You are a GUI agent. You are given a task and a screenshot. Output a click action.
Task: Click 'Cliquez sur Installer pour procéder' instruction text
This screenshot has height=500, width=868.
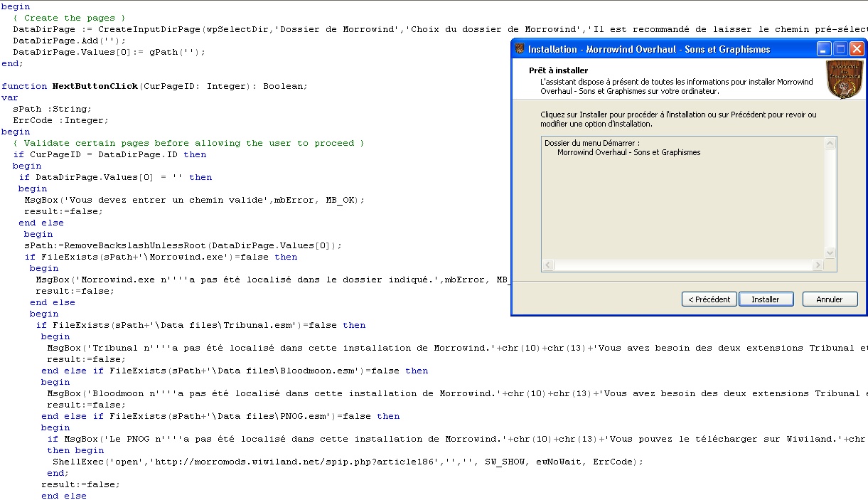[679, 119]
